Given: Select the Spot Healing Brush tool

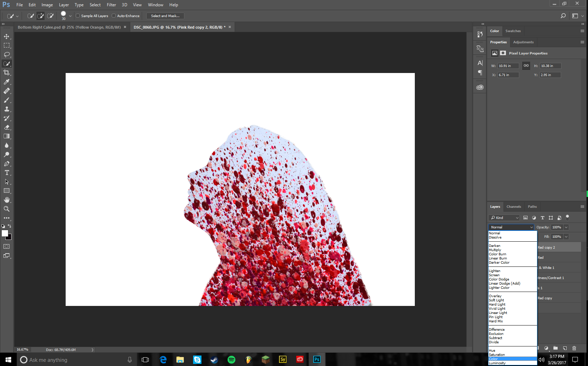Looking at the screenshot, I should (7, 91).
